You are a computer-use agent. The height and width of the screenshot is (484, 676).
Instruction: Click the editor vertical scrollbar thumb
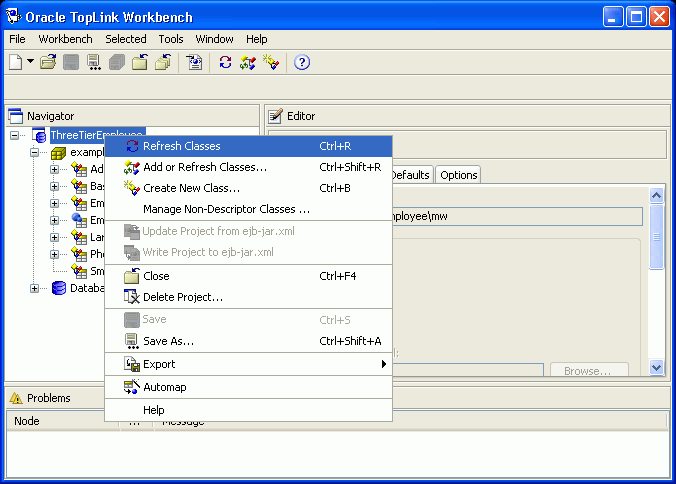657,237
